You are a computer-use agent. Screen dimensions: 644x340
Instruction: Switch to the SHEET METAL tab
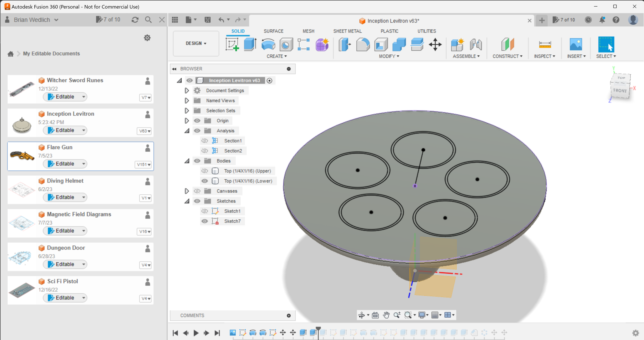[347, 31]
